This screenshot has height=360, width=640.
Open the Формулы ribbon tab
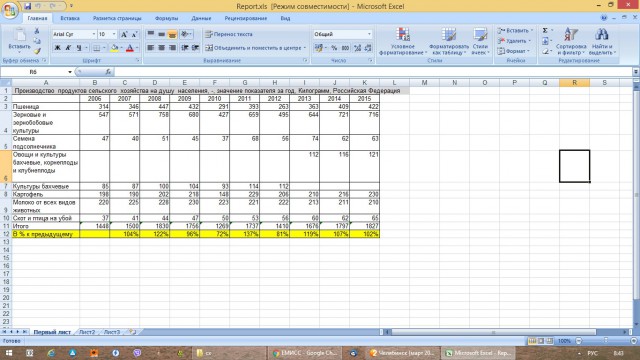(x=167, y=18)
